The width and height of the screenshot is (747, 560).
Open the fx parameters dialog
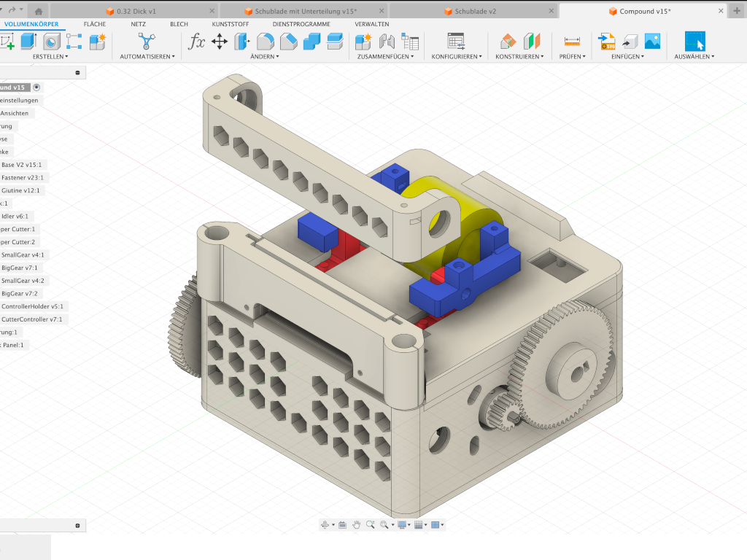[x=196, y=42]
